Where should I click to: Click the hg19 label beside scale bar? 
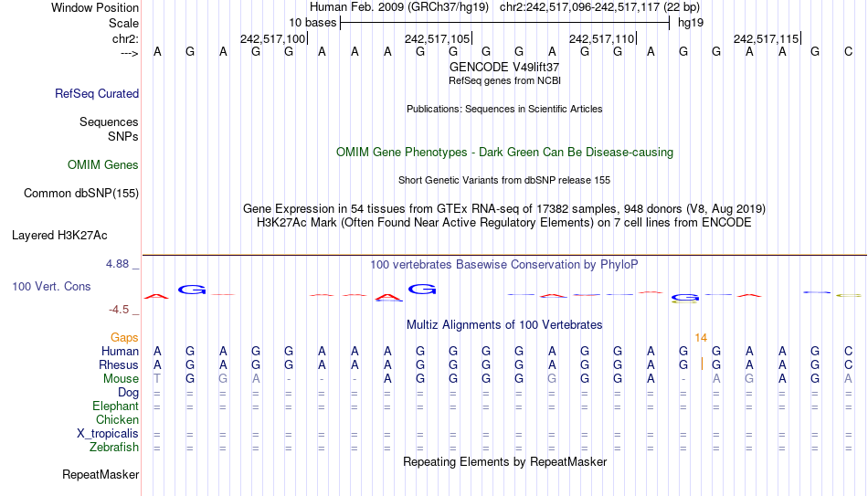point(691,23)
